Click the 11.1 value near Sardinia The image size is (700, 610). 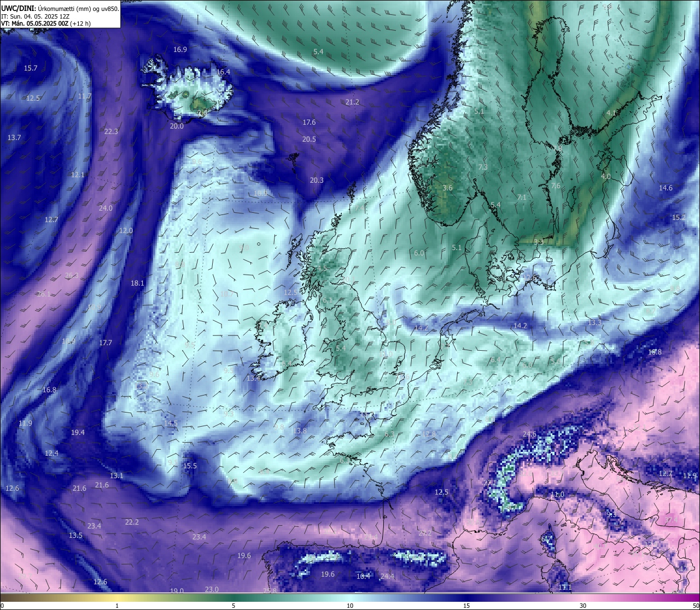(x=565, y=588)
